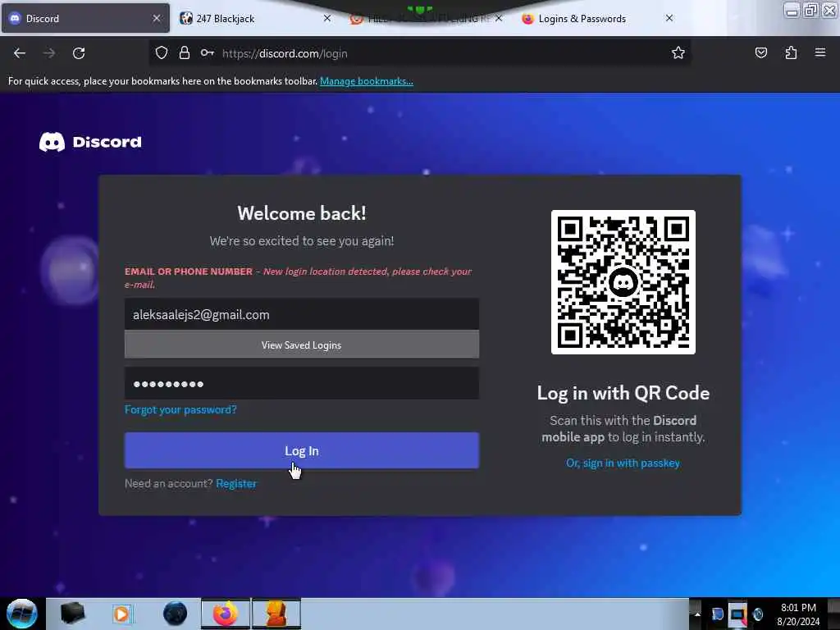
Task: Close the partially hidden third tab
Action: (499, 18)
